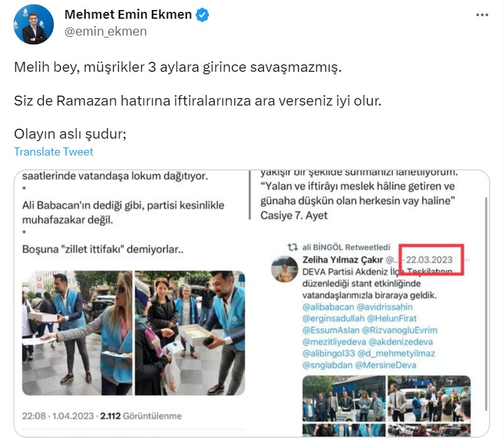
Task: Open Zeliha Yılmaz Çakır's round avatar
Action: pyautogui.click(x=285, y=269)
